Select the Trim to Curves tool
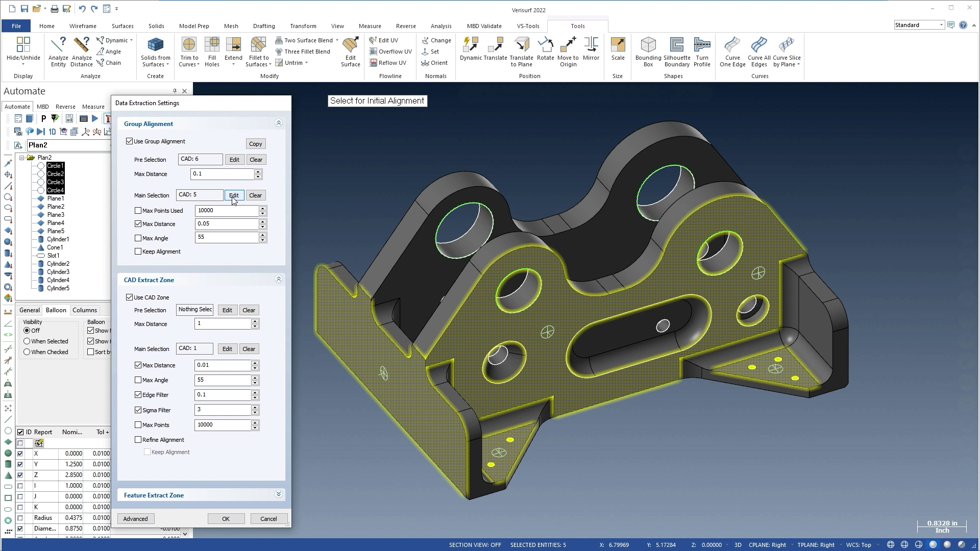Image resolution: width=980 pixels, height=551 pixels. click(189, 51)
